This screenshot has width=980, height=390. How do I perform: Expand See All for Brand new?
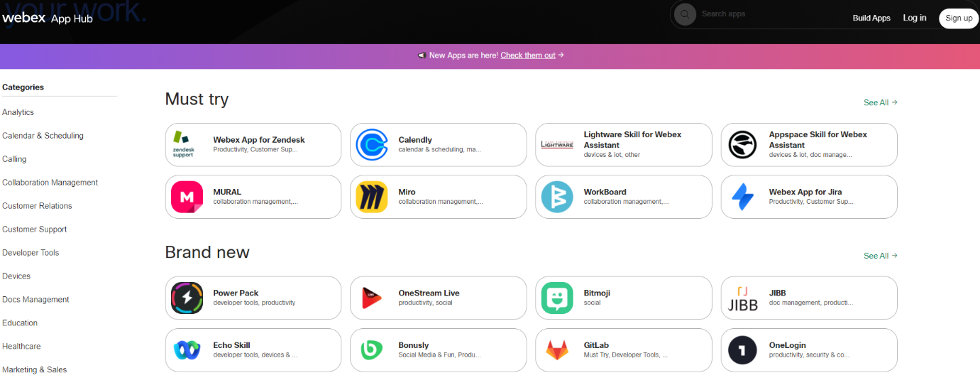[x=880, y=256]
